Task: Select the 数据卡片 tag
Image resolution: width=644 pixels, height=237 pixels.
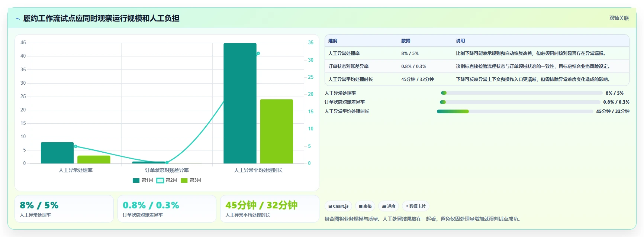Action: (416, 206)
